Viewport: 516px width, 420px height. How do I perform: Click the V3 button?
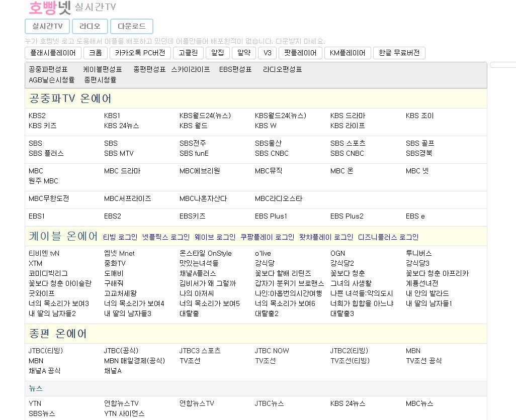coord(268,53)
